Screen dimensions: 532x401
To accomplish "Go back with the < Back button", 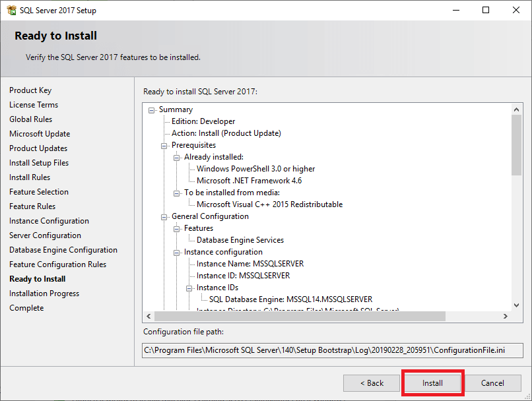I will [372, 383].
